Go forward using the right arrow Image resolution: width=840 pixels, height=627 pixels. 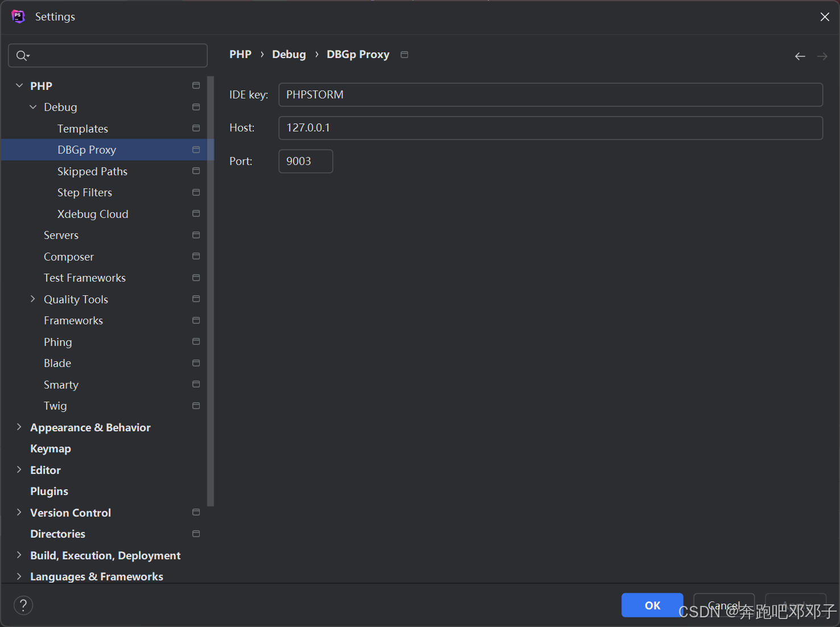pos(822,56)
